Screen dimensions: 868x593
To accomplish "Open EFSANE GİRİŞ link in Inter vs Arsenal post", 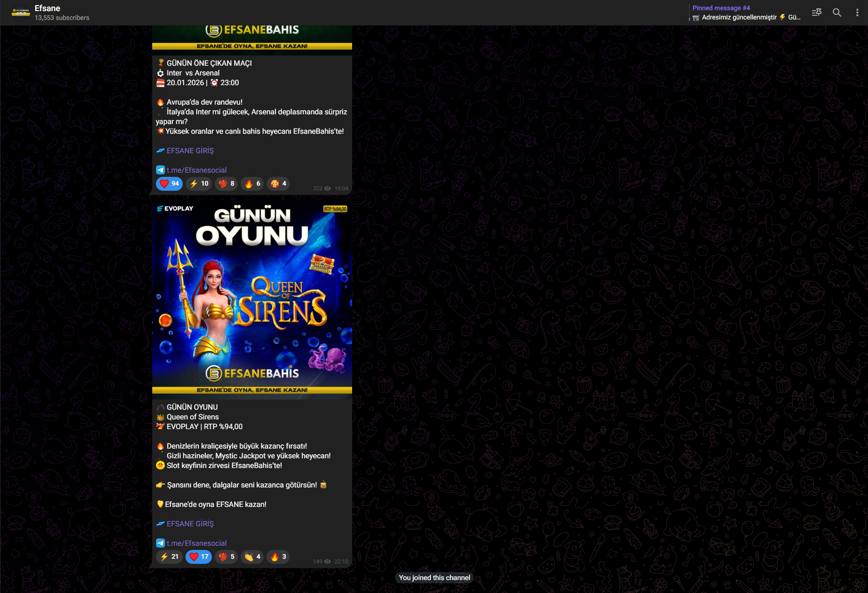I will (190, 151).
